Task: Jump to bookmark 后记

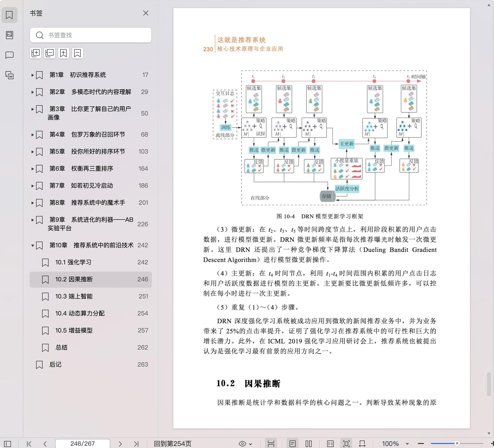Action: [x=91, y=365]
